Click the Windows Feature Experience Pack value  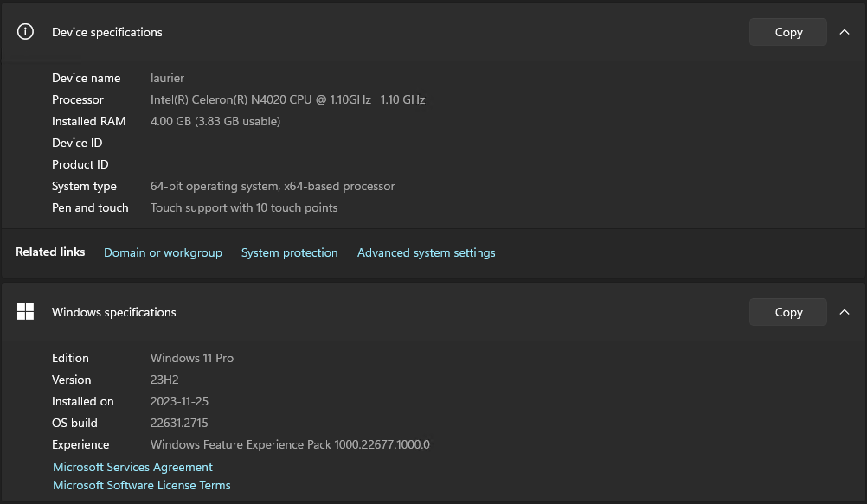[x=290, y=444]
